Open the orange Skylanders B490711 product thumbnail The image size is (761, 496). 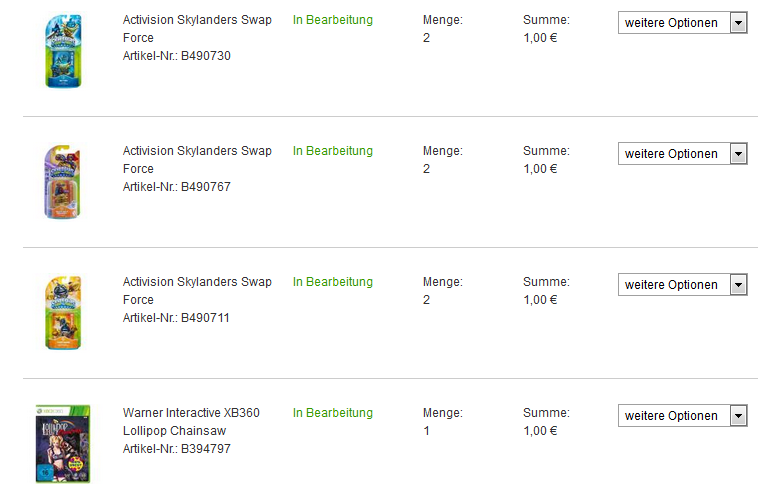[63, 313]
